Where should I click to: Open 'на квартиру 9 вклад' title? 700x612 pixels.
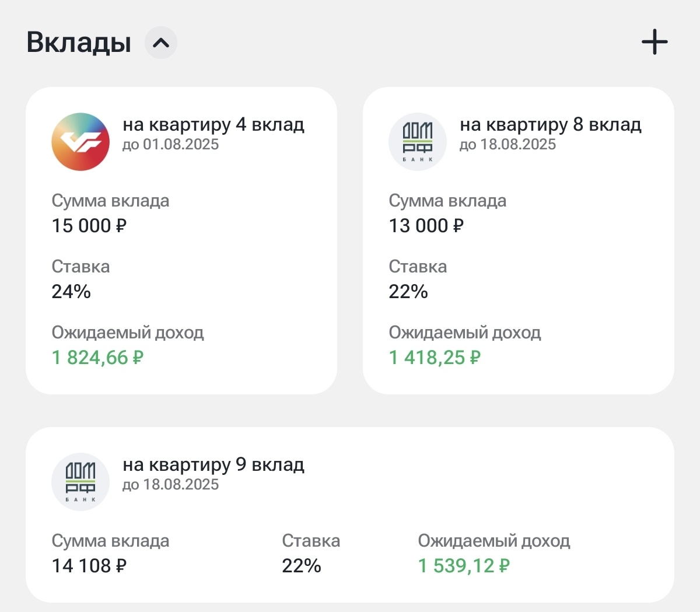click(213, 464)
